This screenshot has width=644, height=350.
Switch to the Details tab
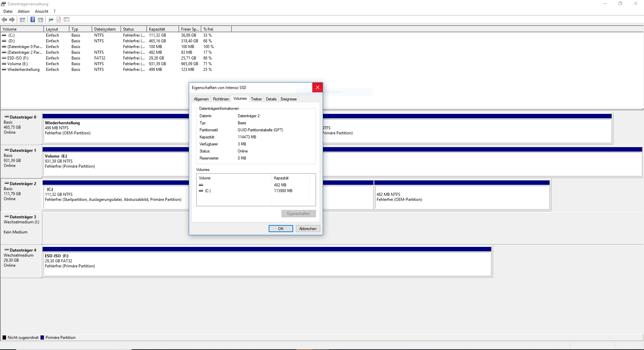point(271,99)
